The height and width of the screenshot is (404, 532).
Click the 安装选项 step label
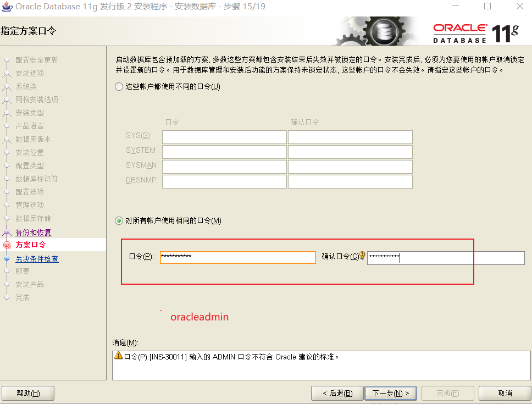point(30,73)
